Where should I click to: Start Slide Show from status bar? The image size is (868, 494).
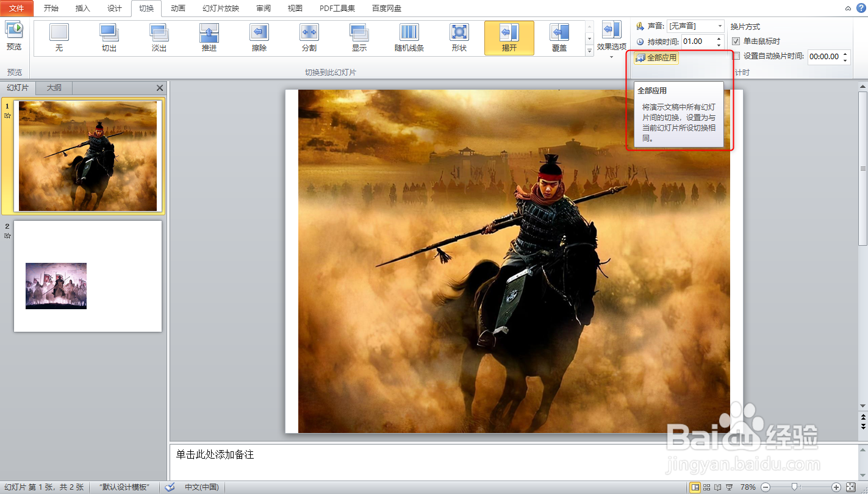[x=728, y=487]
